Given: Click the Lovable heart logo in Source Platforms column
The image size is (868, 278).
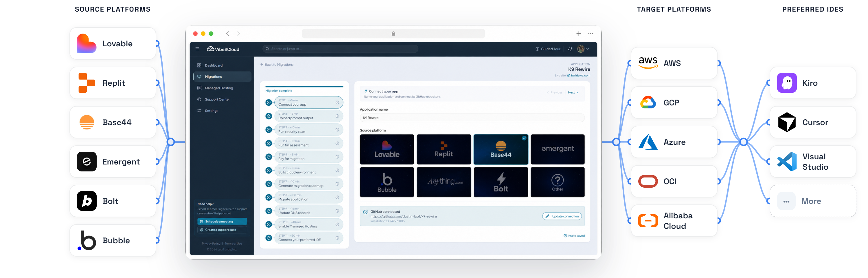Looking at the screenshot, I should [87, 43].
